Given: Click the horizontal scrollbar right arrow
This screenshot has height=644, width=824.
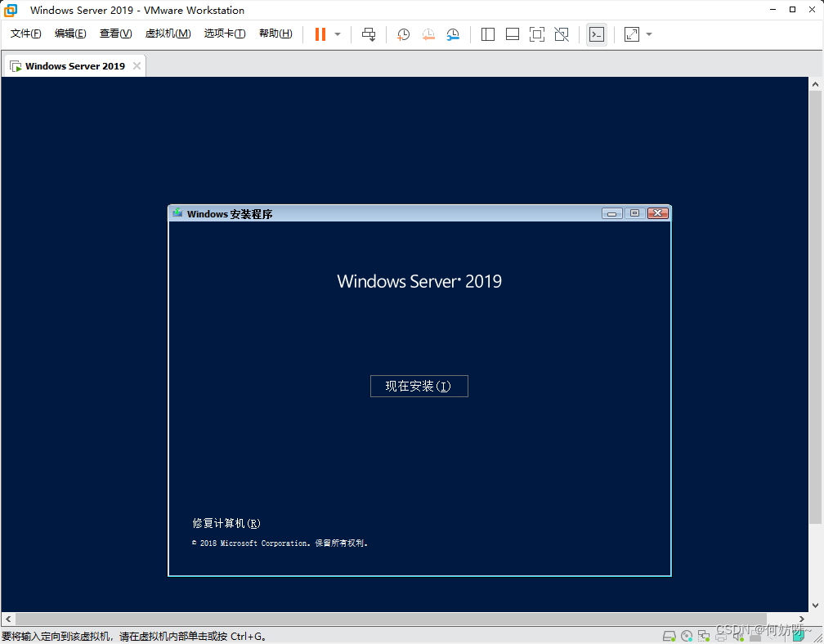Looking at the screenshot, I should [x=802, y=619].
